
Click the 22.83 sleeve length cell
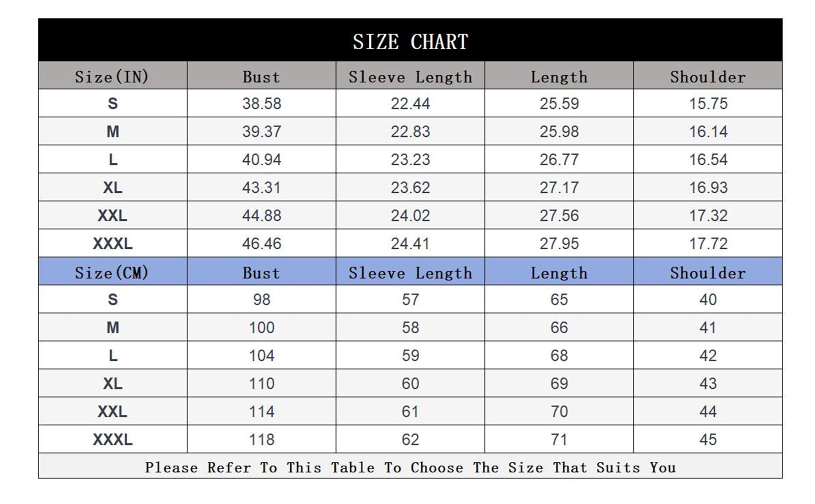tap(410, 131)
